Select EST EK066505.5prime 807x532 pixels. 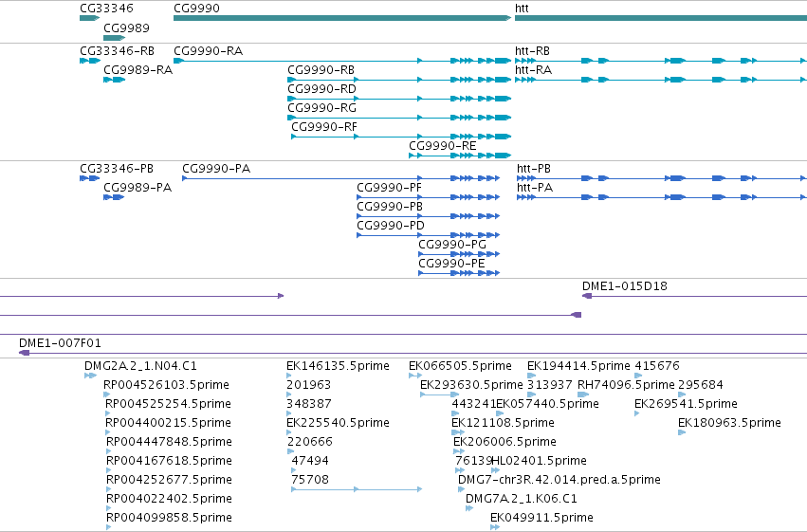point(460,366)
